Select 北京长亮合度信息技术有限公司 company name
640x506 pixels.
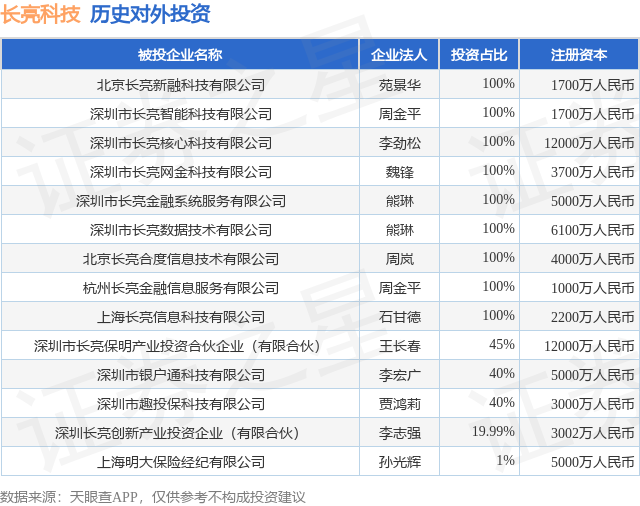(x=181, y=259)
